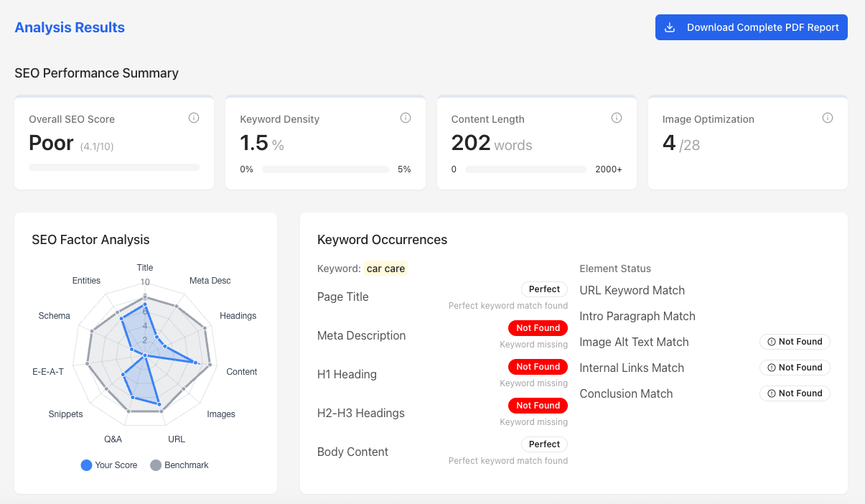Click the Page Title Perfect badge

click(544, 289)
